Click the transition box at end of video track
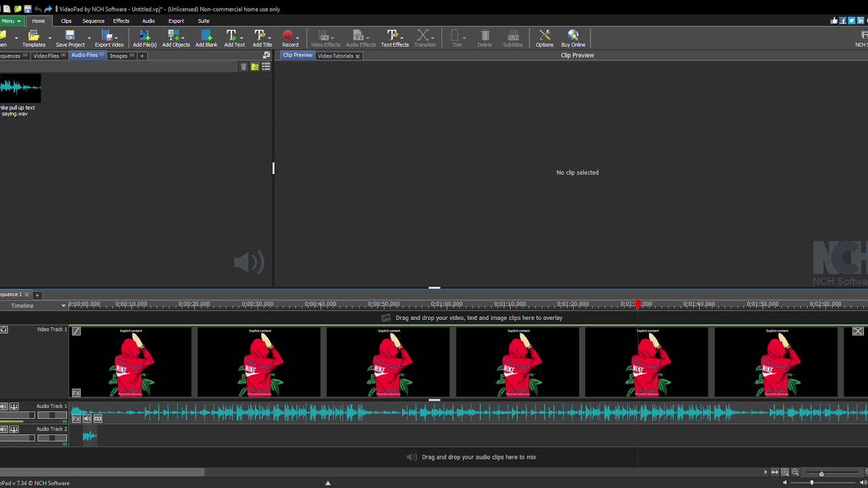Viewport: 868px width, 488px height. coord(858,331)
